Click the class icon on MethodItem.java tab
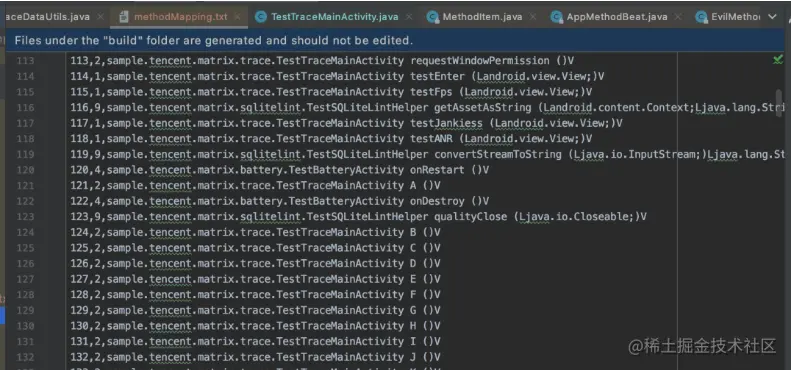The width and height of the screenshot is (791, 370). 432,17
